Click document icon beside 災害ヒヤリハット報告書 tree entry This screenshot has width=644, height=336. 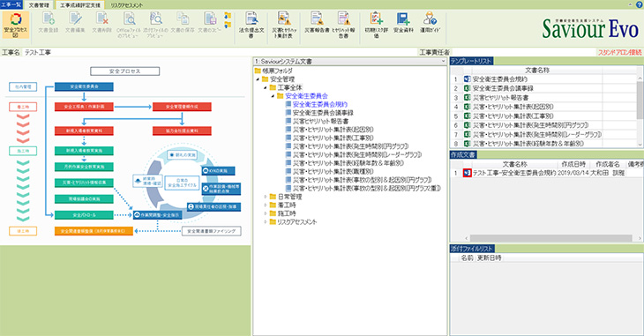point(288,121)
